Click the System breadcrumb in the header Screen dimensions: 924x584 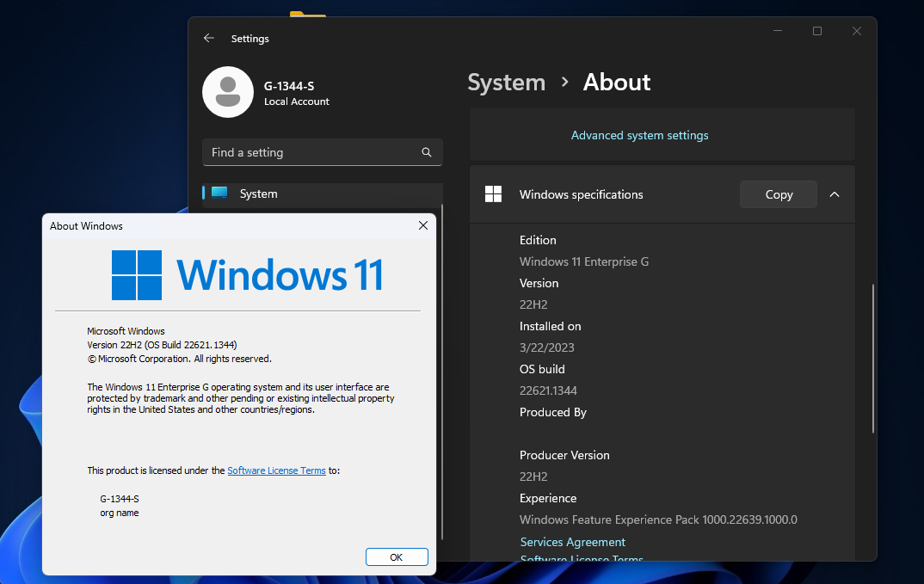[506, 82]
